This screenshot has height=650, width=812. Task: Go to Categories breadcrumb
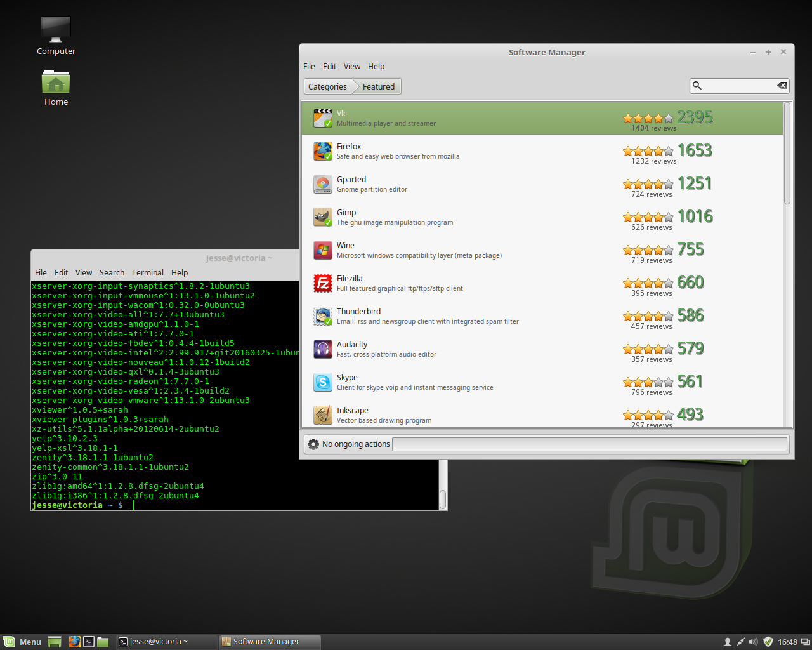tap(327, 86)
